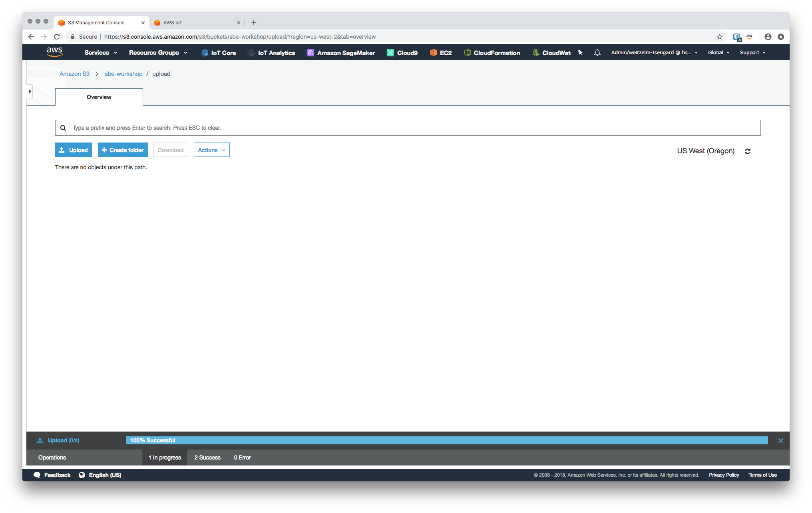812x513 pixels.
Task: Open the Support dropdown menu
Action: coord(753,53)
